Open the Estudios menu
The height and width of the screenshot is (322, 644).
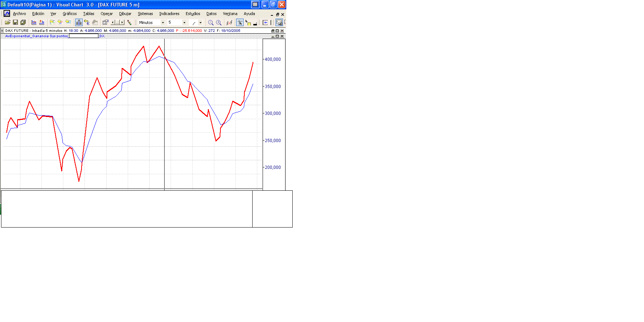click(193, 14)
